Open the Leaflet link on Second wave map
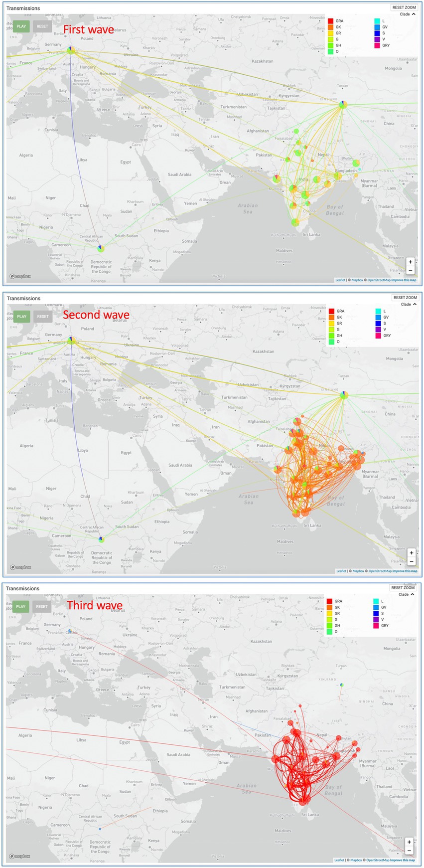424x868 pixels. tap(341, 571)
